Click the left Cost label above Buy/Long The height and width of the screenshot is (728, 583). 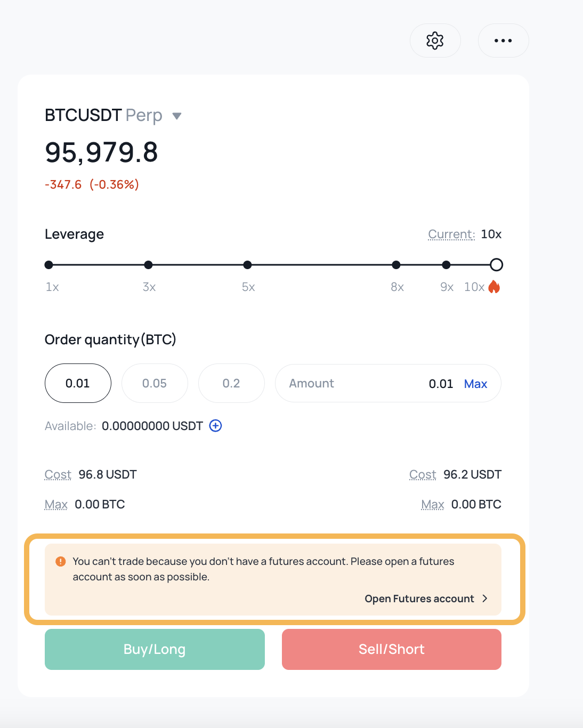click(x=58, y=474)
